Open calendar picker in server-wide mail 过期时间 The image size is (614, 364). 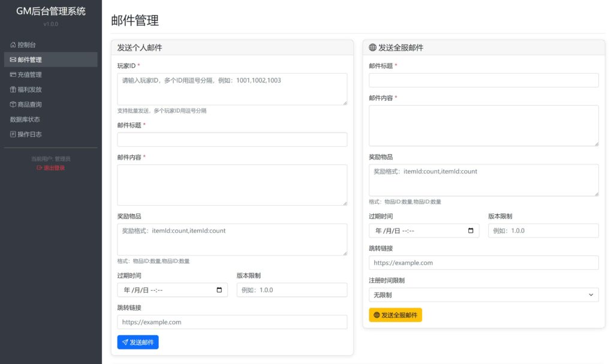click(471, 231)
